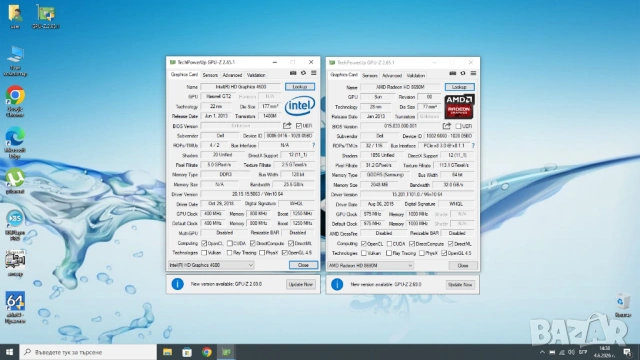Toggle UEFI checkbox in AMD GPU-Z window
The image size is (640, 360).
(x=458, y=126)
